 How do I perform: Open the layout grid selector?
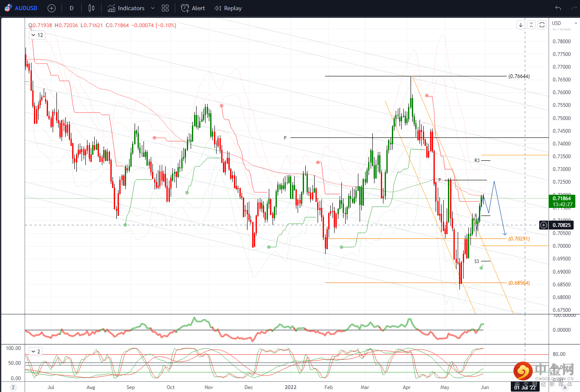[165, 8]
